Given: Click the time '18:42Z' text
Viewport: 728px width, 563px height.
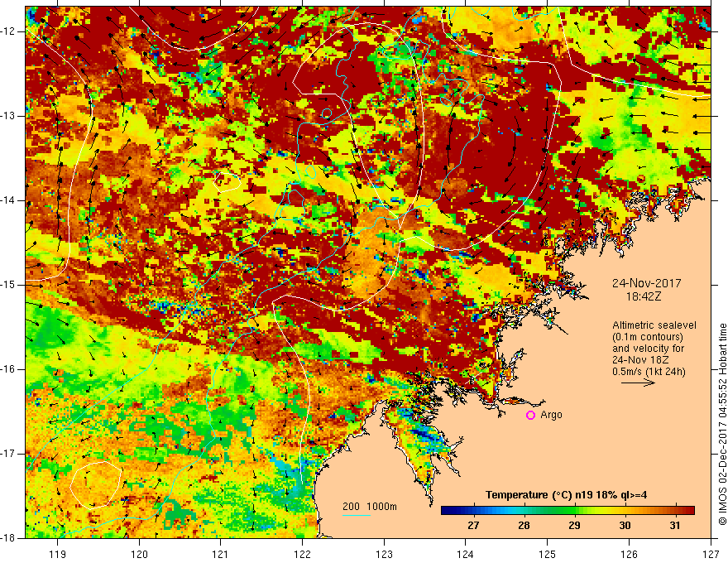Looking at the screenshot, I should click(x=644, y=296).
